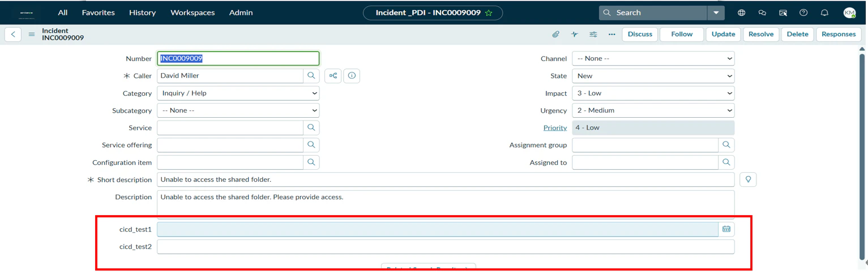The height and width of the screenshot is (274, 868).
Task: Open suggestion lightbulb icon beside Short description
Action: click(x=748, y=179)
